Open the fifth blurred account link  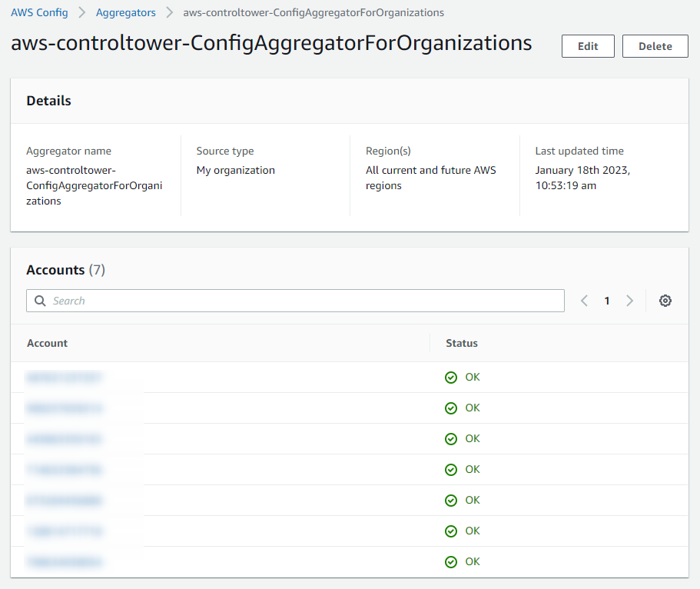pos(65,501)
